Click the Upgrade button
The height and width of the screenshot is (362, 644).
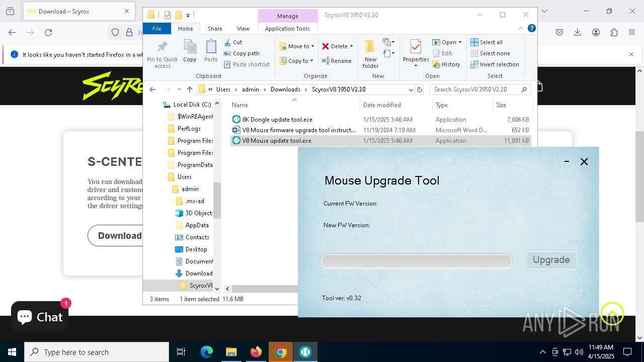[551, 260]
